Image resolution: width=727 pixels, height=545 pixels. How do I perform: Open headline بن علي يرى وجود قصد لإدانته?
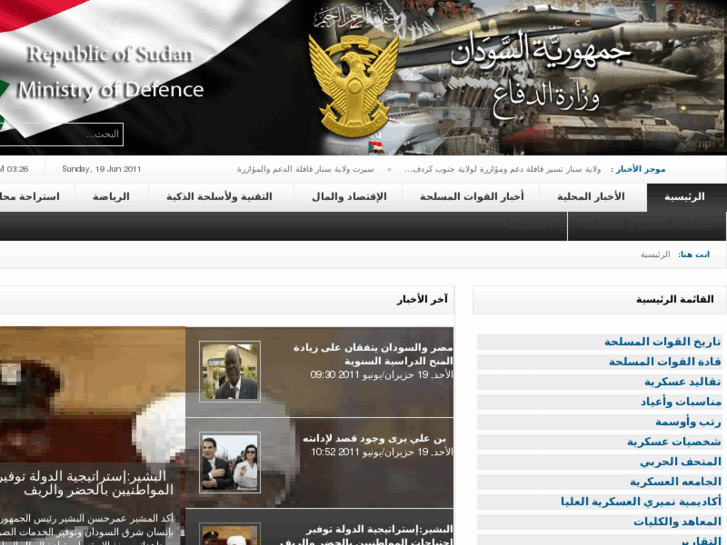click(x=375, y=439)
